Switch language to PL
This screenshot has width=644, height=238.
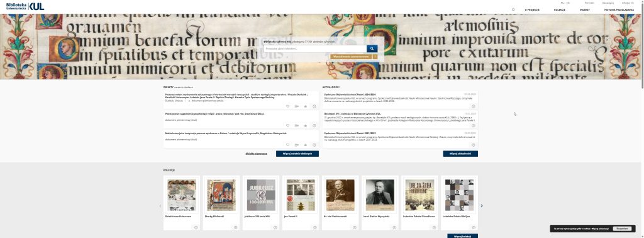coord(562,3)
